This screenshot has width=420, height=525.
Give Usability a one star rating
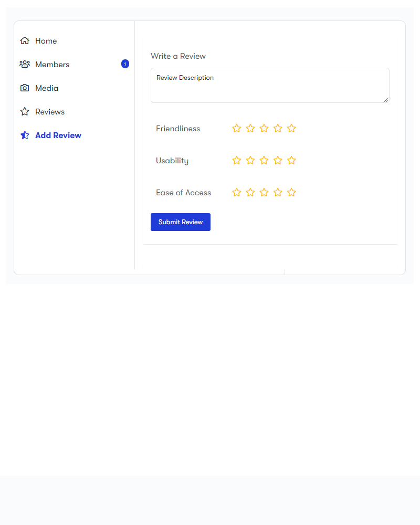coord(237,161)
